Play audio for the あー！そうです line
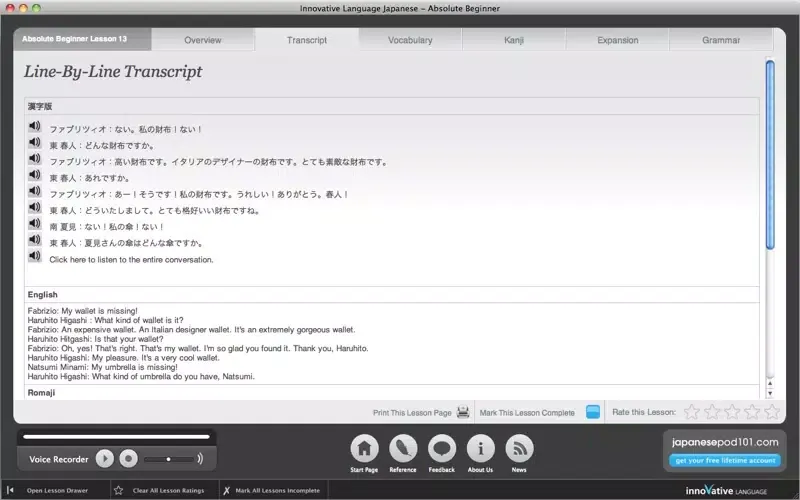Viewport: 800px width, 500px height. pyautogui.click(x=35, y=191)
